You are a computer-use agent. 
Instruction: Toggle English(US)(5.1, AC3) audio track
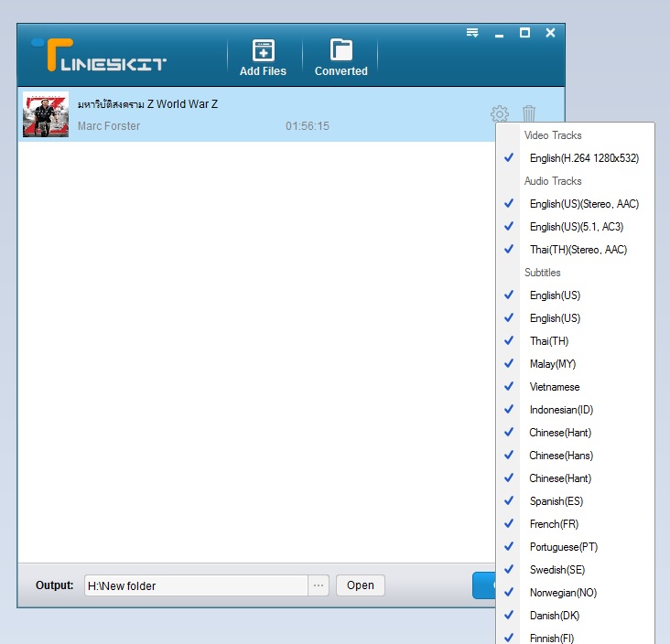575,227
